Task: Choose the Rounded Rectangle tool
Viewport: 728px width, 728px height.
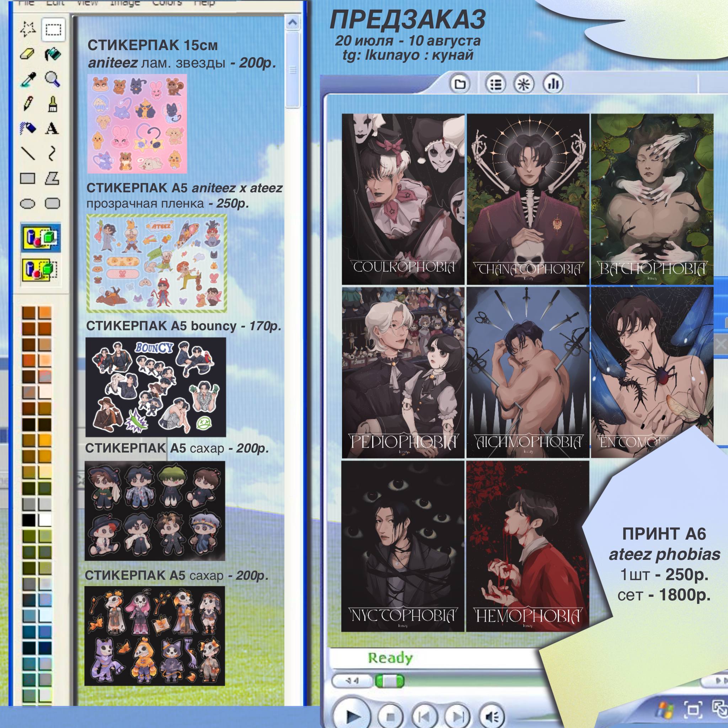Action: [52, 203]
